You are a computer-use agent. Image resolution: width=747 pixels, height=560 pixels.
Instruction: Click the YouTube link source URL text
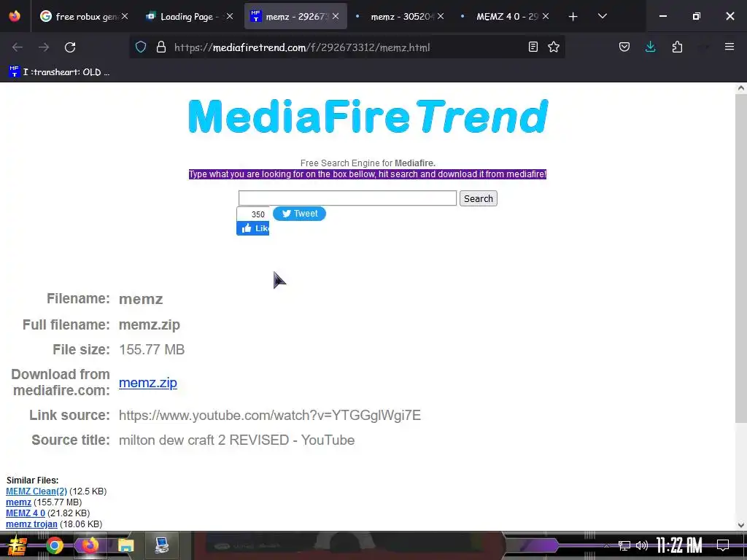(x=270, y=415)
